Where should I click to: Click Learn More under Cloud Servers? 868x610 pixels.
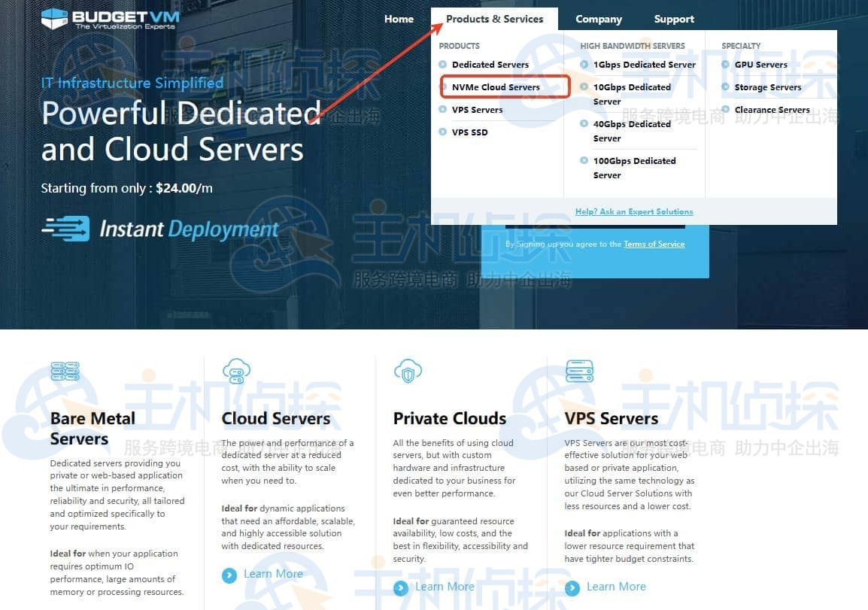point(273,574)
